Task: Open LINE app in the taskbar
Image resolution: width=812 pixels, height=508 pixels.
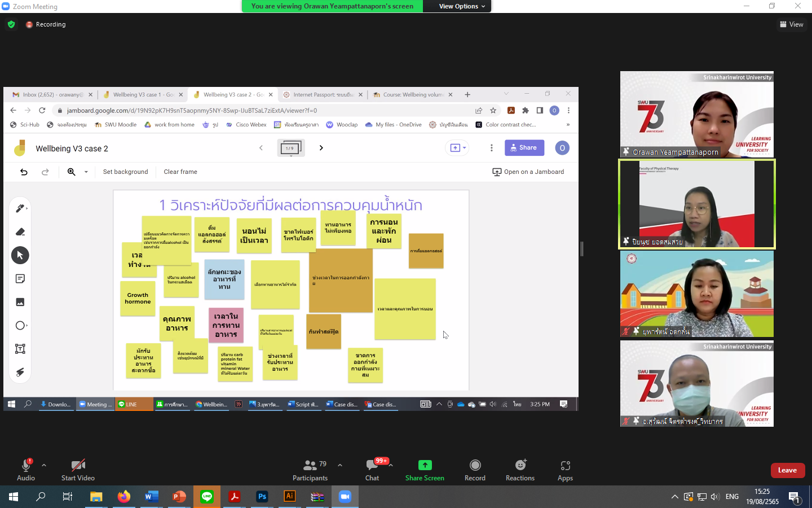Action: [207, 497]
